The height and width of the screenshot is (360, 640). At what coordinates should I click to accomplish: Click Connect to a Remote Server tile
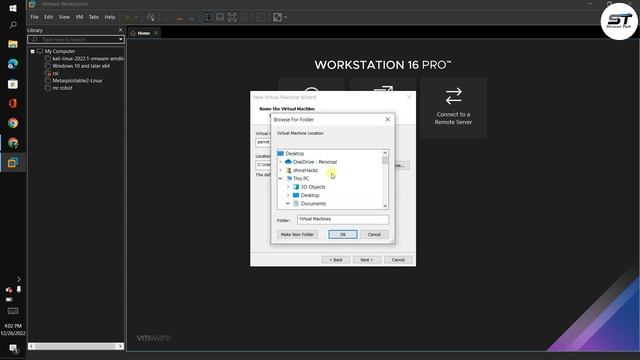[453, 108]
